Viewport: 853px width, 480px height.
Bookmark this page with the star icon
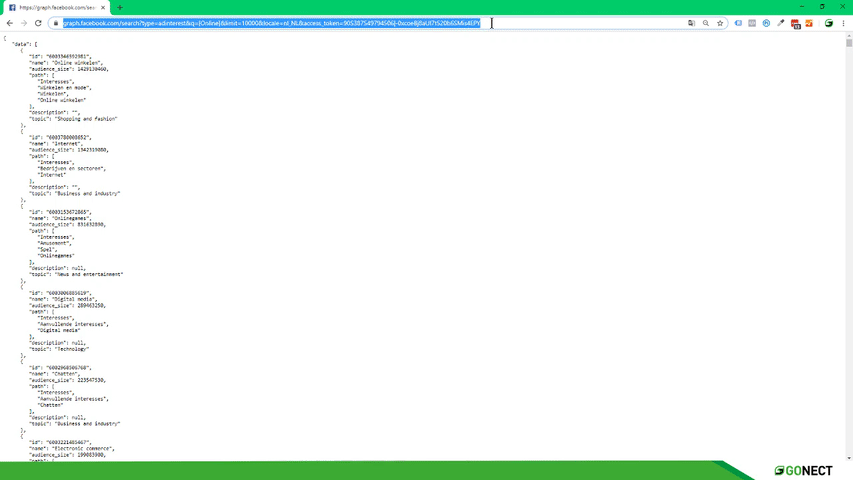720,23
